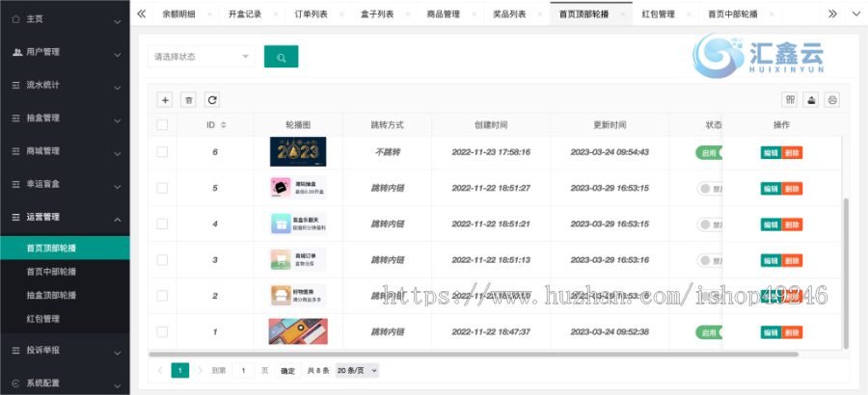This screenshot has width=868, height=395.
Task: Select 红包管理 in the sidebar
Action: tap(44, 319)
